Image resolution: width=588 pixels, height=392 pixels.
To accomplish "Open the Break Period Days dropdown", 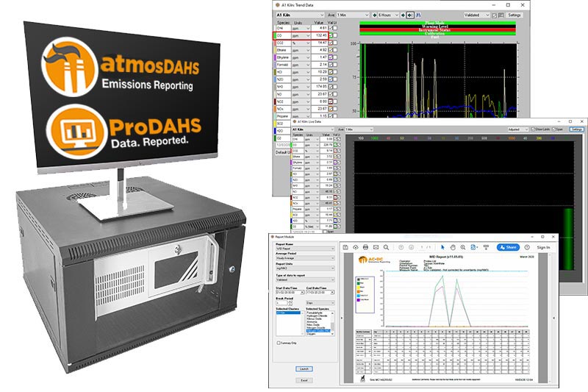I will [320, 303].
